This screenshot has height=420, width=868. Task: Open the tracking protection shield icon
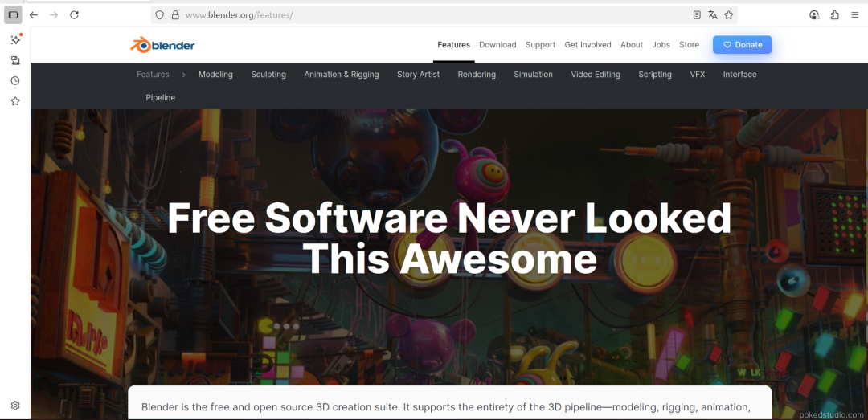159,15
